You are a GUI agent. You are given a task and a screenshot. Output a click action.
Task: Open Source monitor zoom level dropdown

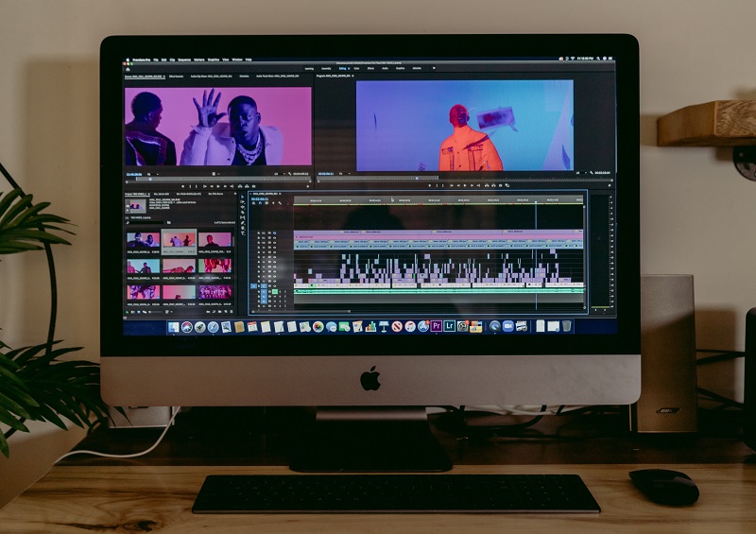point(150,174)
